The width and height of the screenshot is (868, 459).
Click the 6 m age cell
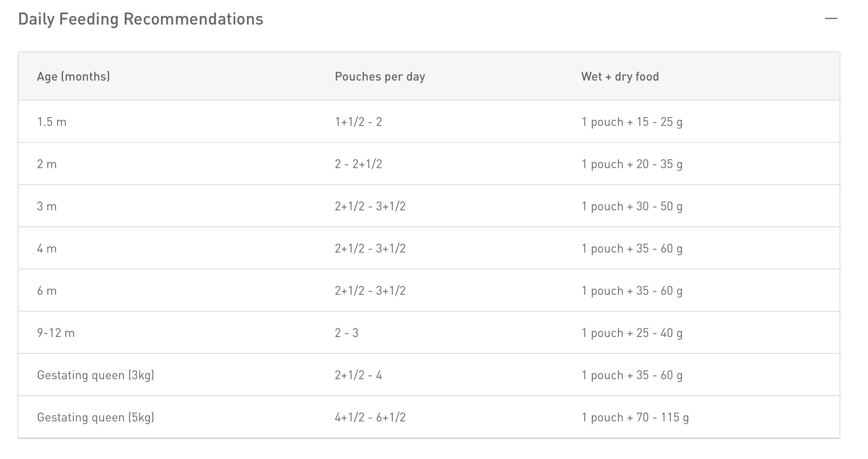[47, 291]
